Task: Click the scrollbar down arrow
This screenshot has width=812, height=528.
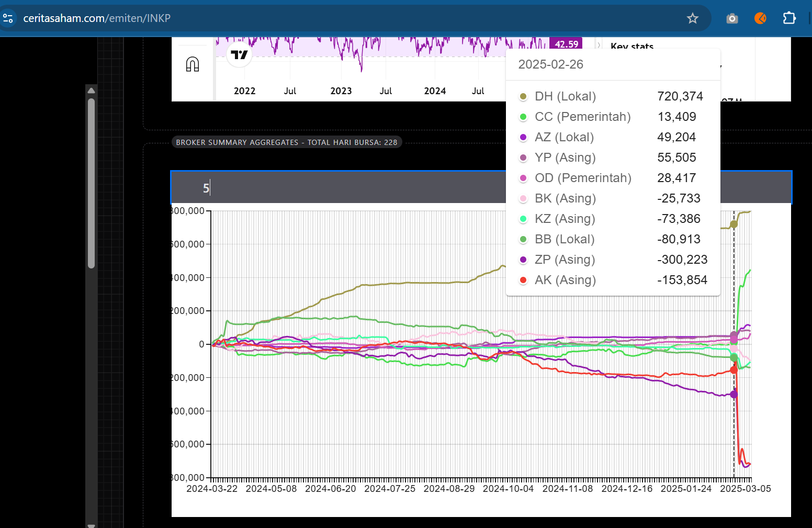Action: click(92, 524)
